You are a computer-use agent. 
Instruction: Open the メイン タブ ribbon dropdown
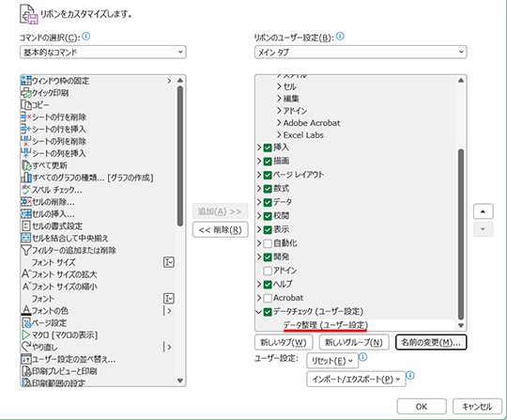[361, 52]
